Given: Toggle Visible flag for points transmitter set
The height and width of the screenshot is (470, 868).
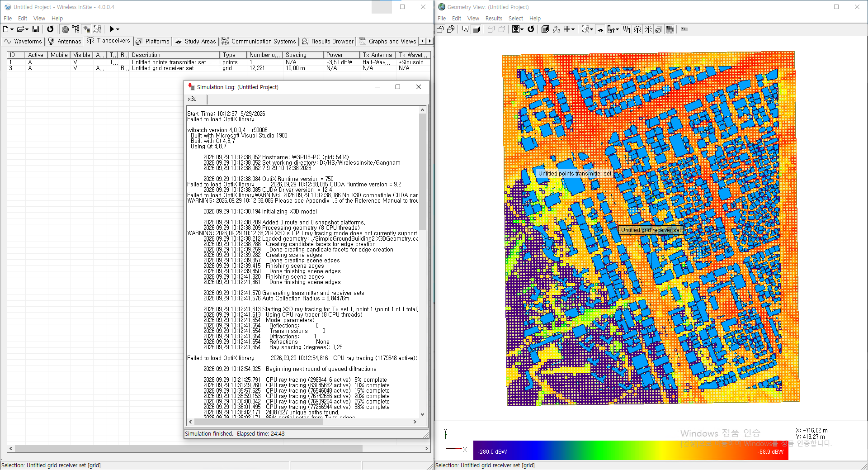Looking at the screenshot, I should click(75, 62).
